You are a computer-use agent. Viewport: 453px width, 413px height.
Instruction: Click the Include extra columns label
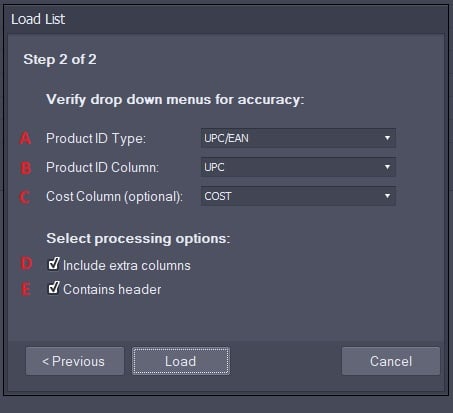pos(127,266)
